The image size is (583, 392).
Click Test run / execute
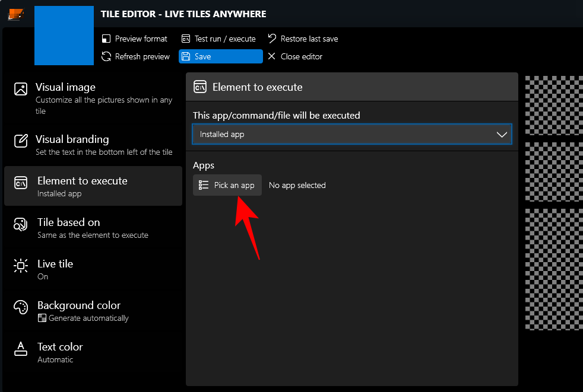[x=218, y=39]
